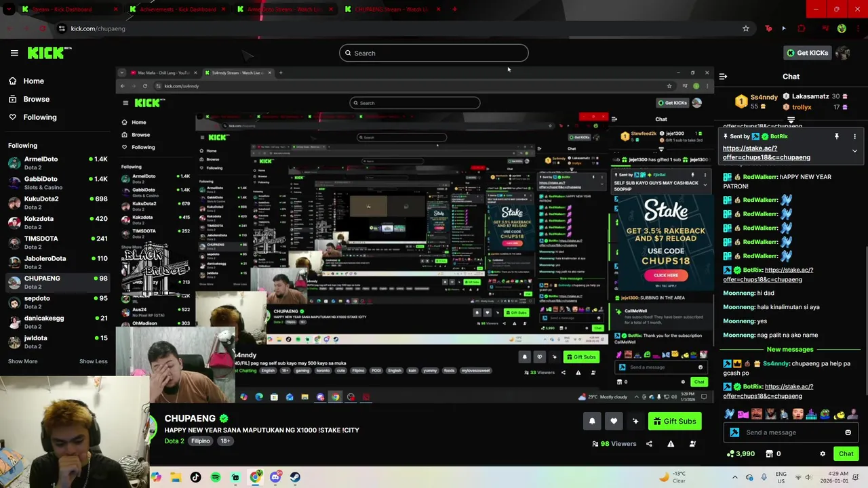Open the emoji picker in message box

point(848,432)
